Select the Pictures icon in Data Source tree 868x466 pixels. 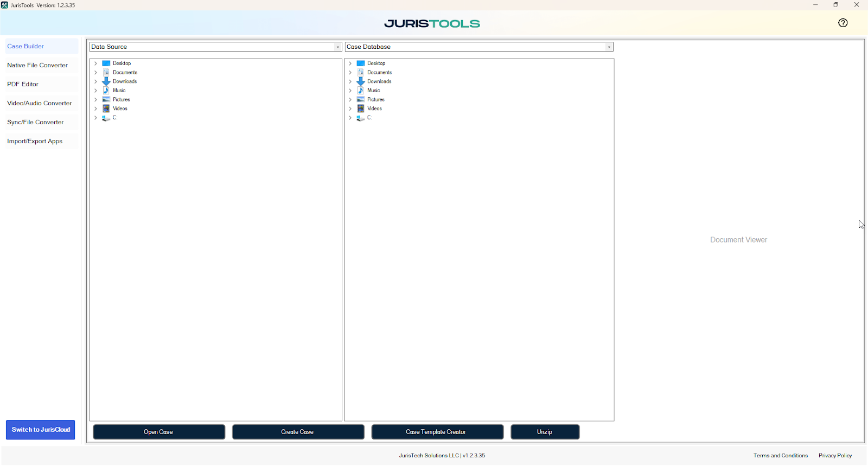tap(106, 100)
